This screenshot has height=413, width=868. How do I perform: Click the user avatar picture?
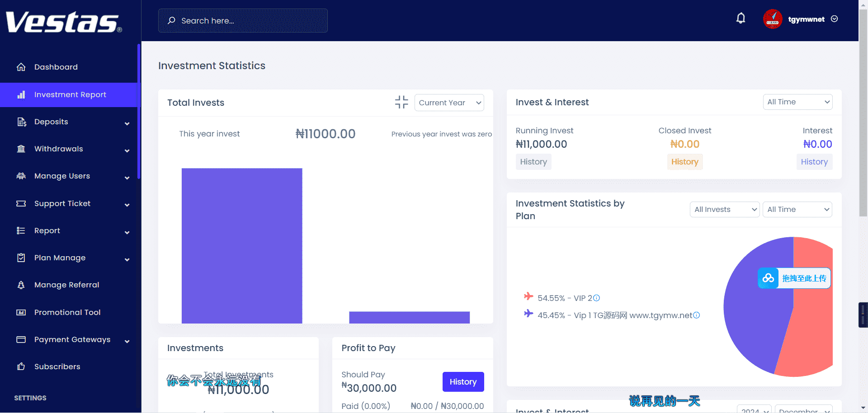[x=773, y=19]
